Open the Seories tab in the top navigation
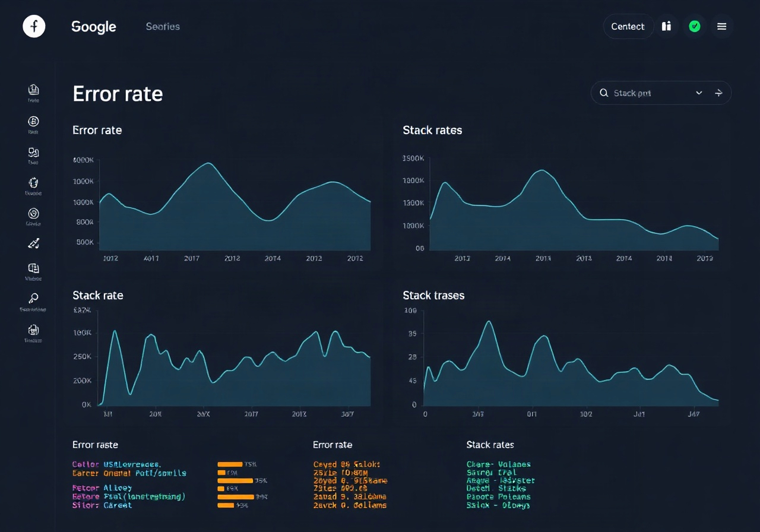The height and width of the screenshot is (532, 760). [163, 26]
